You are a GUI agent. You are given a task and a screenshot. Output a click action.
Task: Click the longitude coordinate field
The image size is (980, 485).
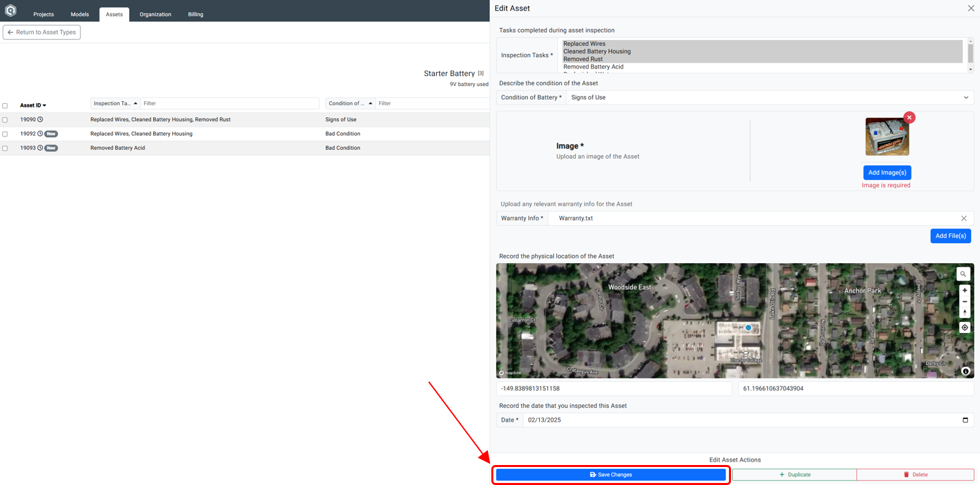(614, 388)
